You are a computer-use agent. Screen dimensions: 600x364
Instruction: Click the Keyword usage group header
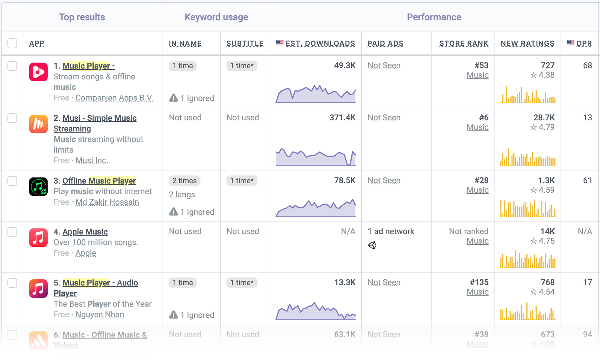click(x=216, y=17)
